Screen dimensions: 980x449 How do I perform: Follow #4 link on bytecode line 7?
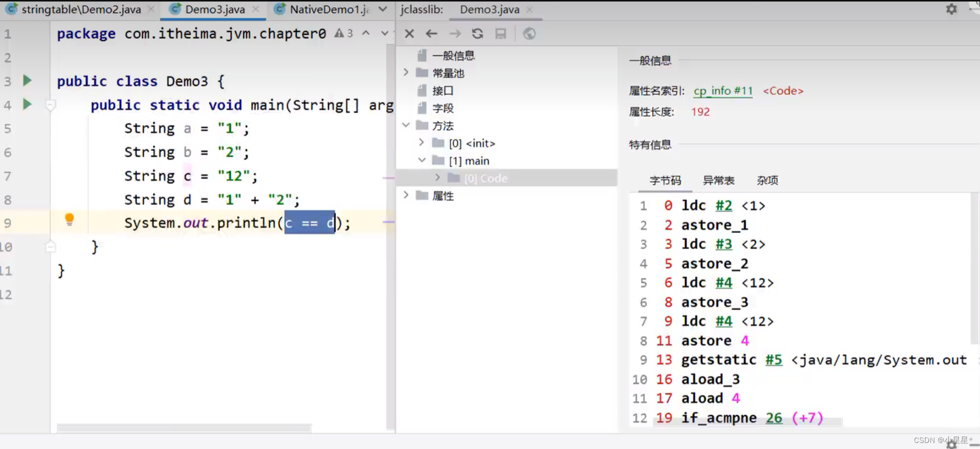point(724,321)
